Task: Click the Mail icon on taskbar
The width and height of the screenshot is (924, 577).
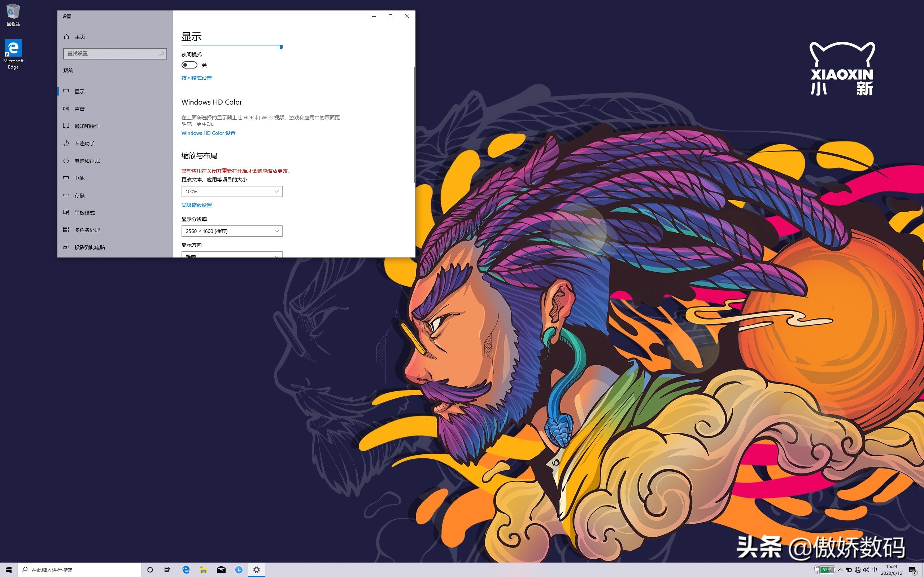Action: pyautogui.click(x=221, y=570)
